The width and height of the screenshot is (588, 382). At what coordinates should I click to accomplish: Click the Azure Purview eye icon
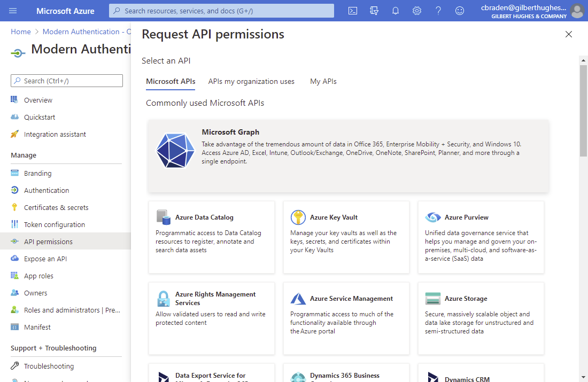point(433,217)
